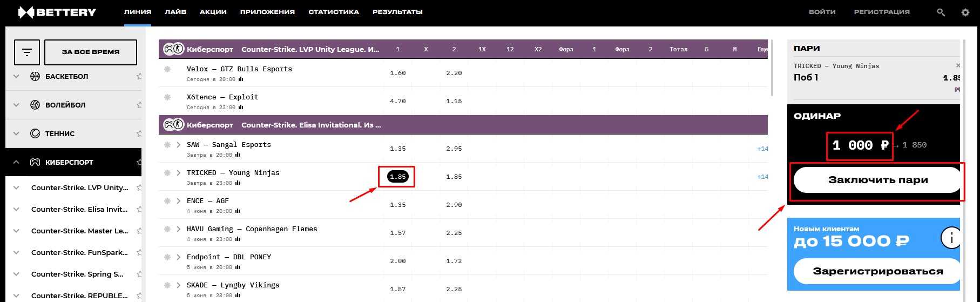Click the Заключить пари button

[878, 180]
